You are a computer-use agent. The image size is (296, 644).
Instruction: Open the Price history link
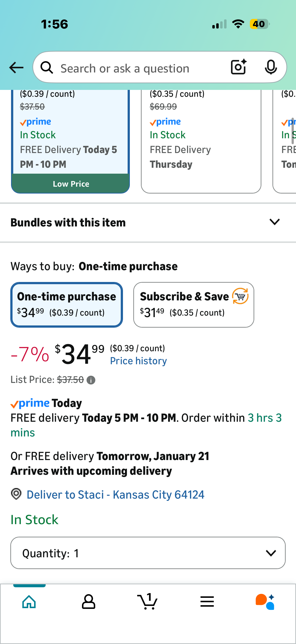coord(138,361)
